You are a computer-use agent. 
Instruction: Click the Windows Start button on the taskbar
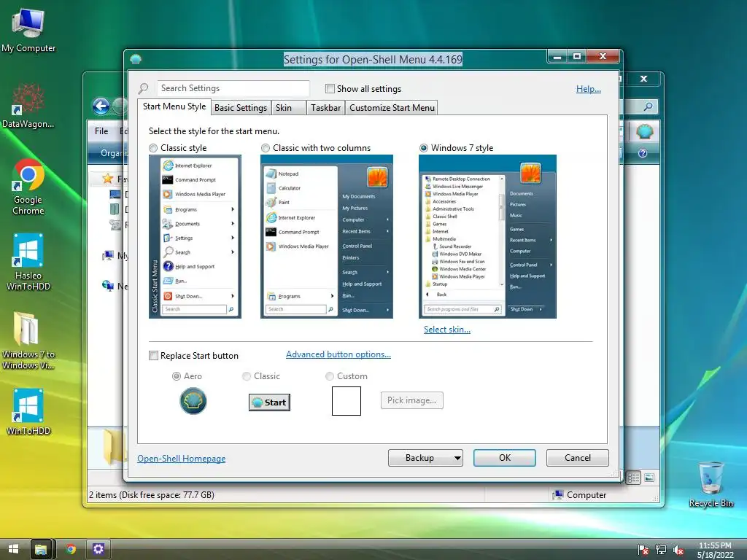coord(13,549)
